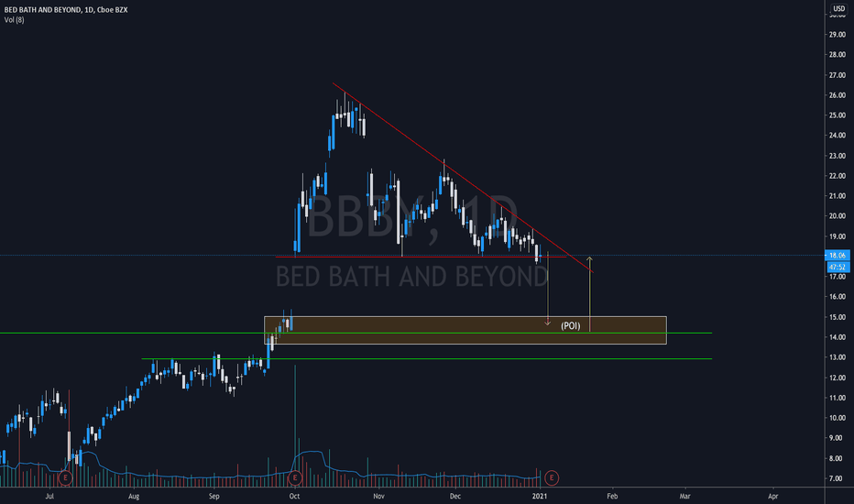Click the earnings E marker near Jul
The width and height of the screenshot is (854, 504).
[65, 477]
